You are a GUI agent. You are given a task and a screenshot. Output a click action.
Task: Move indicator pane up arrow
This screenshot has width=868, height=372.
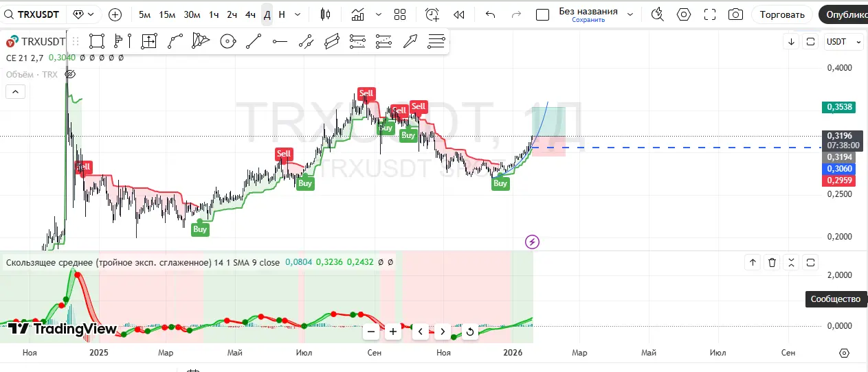click(753, 262)
